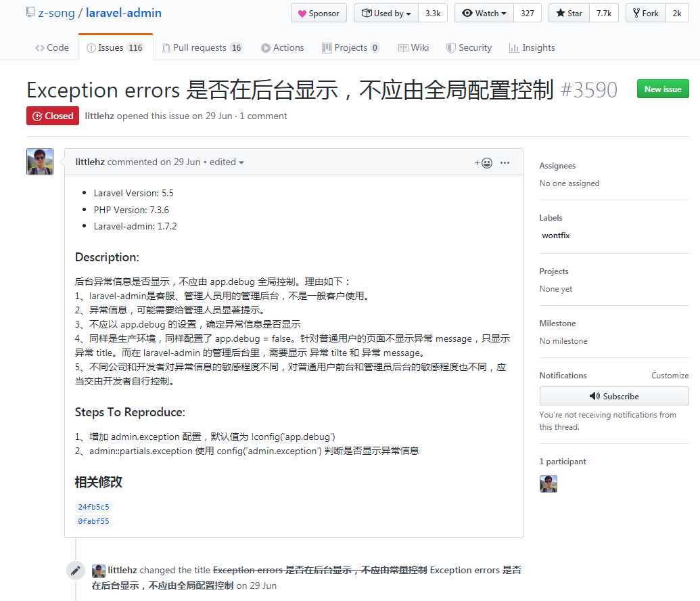Viewport: 700px width, 601px height.
Task: Click the heart icon on the Sponsor button
Action: click(302, 14)
